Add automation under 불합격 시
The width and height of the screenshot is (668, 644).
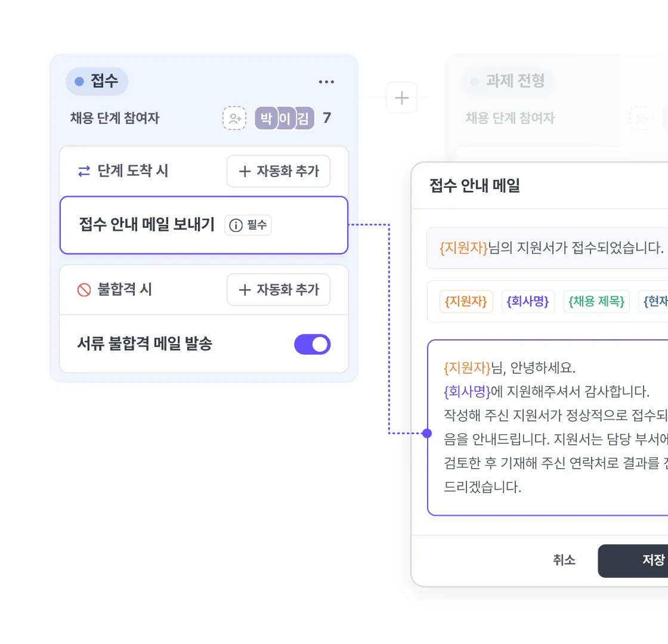(x=279, y=290)
